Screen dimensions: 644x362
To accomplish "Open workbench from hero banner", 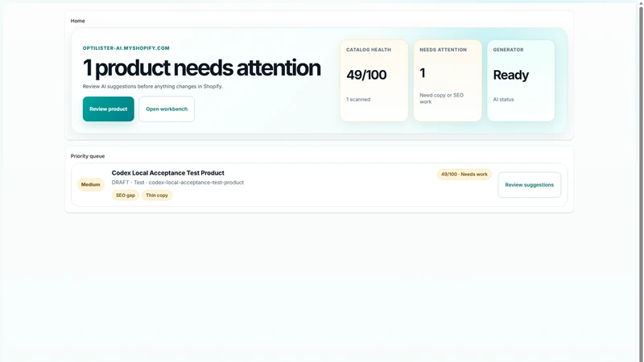I will click(167, 109).
